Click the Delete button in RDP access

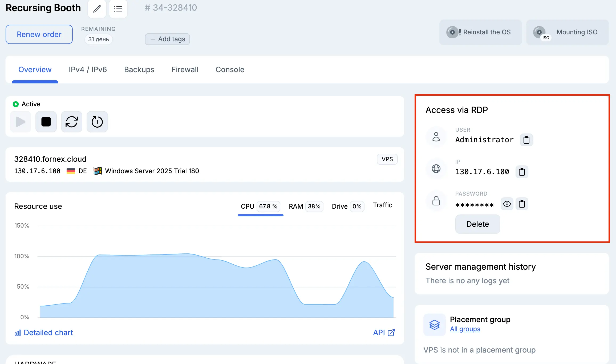pyautogui.click(x=478, y=224)
